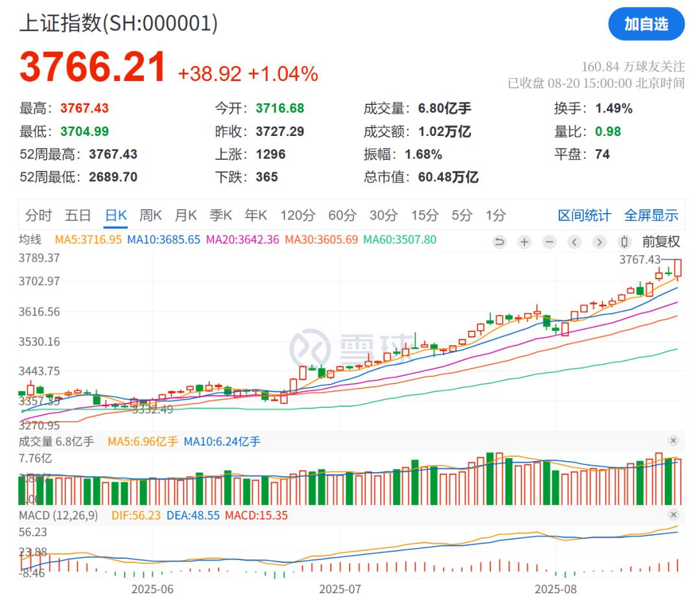700x601 pixels.
Task: Open the 月K chart tab
Action: tap(186, 216)
